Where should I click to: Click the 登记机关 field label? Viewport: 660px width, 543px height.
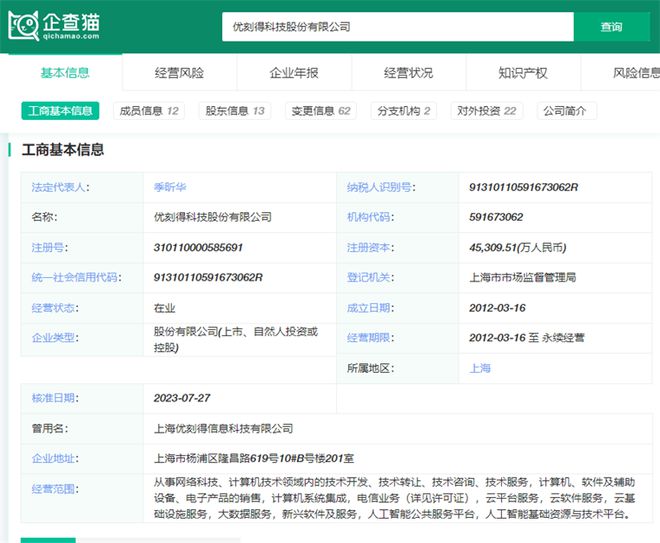(x=370, y=277)
